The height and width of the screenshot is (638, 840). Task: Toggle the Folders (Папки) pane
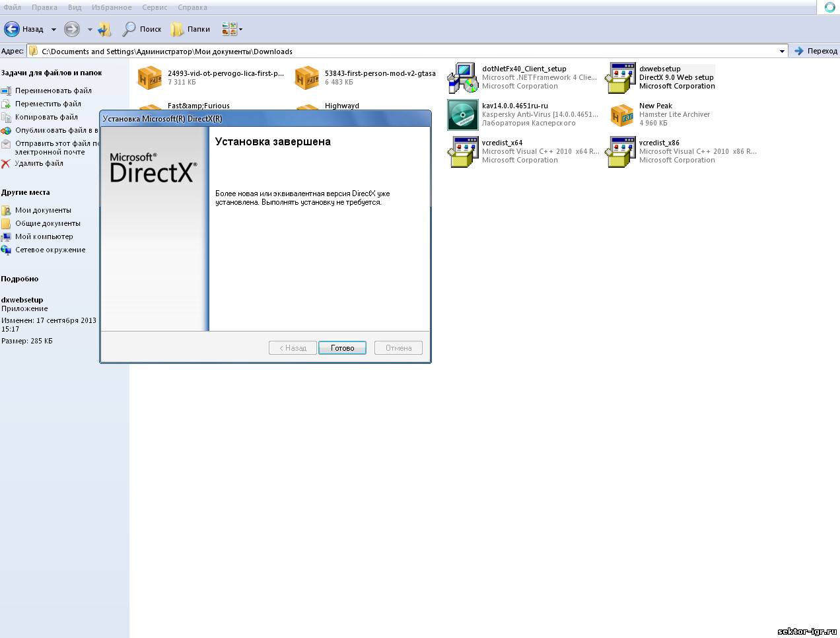190,29
